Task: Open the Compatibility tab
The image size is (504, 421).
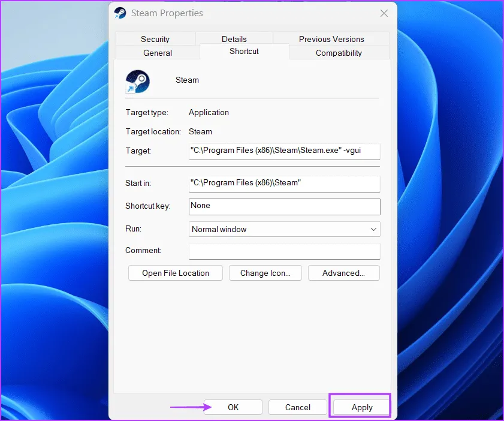Action: (x=339, y=53)
